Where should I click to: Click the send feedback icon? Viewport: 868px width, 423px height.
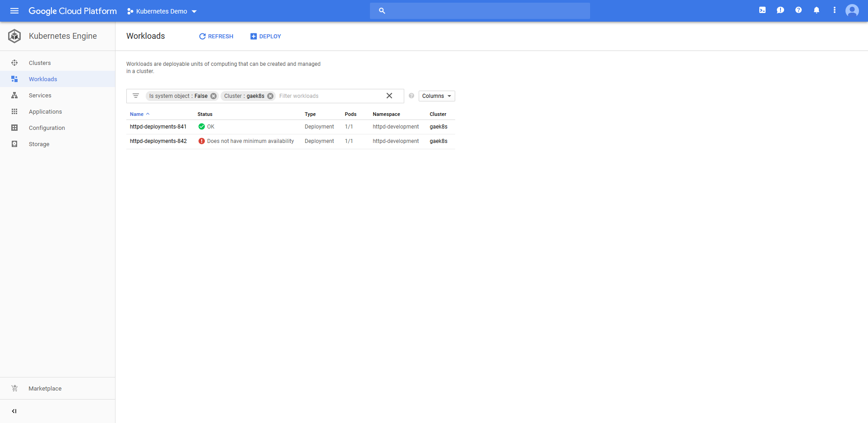[780, 10]
